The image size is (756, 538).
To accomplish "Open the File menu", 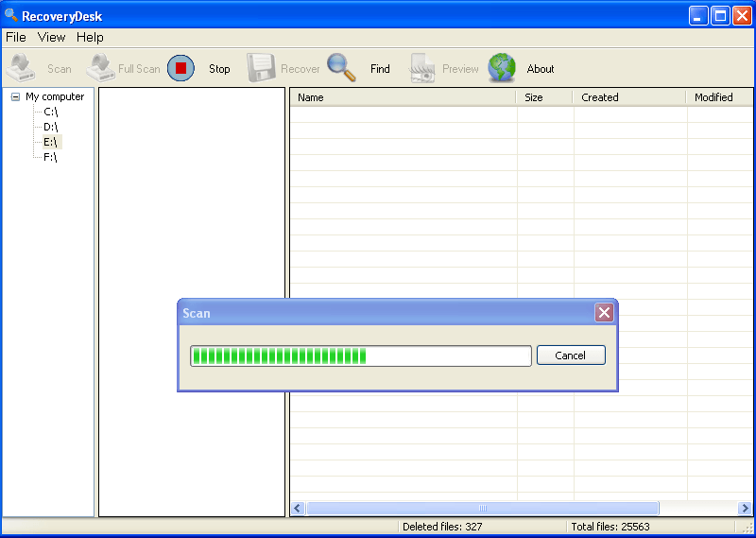I will tap(16, 37).
